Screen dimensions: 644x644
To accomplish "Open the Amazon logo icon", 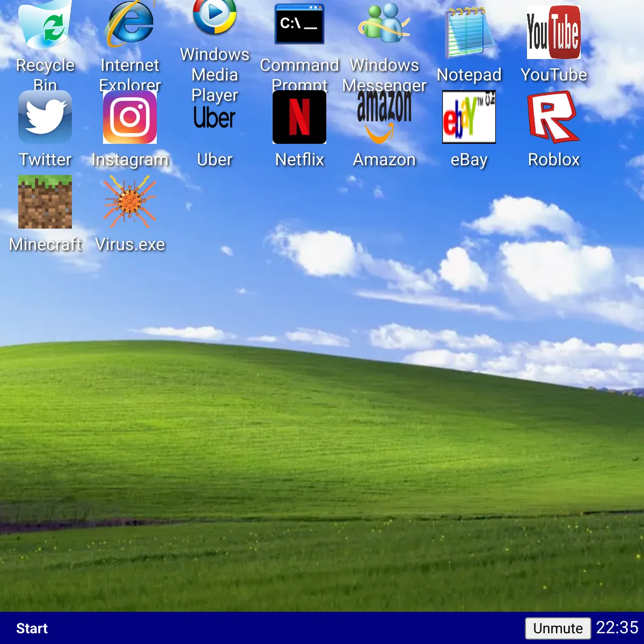I will (384, 117).
